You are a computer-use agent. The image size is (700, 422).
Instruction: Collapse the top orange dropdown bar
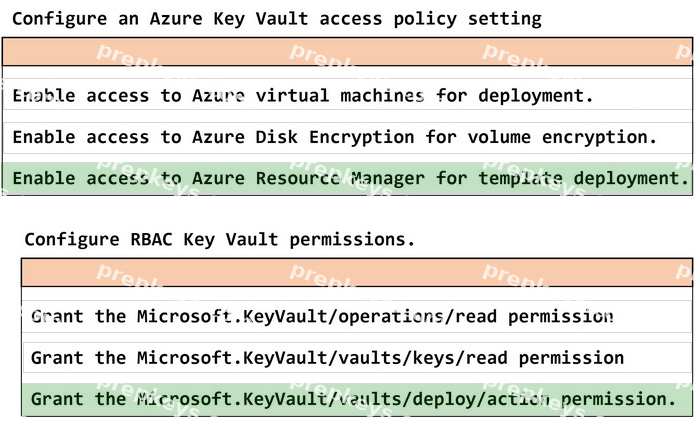point(347,52)
